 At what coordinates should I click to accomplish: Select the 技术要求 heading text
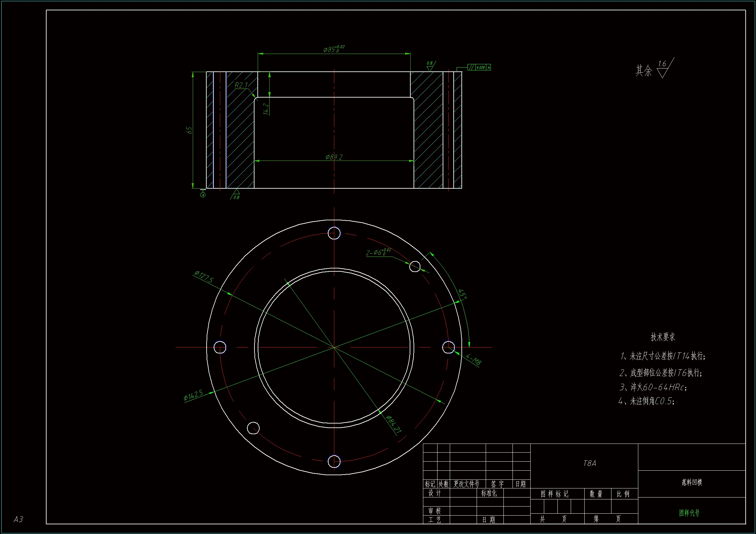click(663, 337)
